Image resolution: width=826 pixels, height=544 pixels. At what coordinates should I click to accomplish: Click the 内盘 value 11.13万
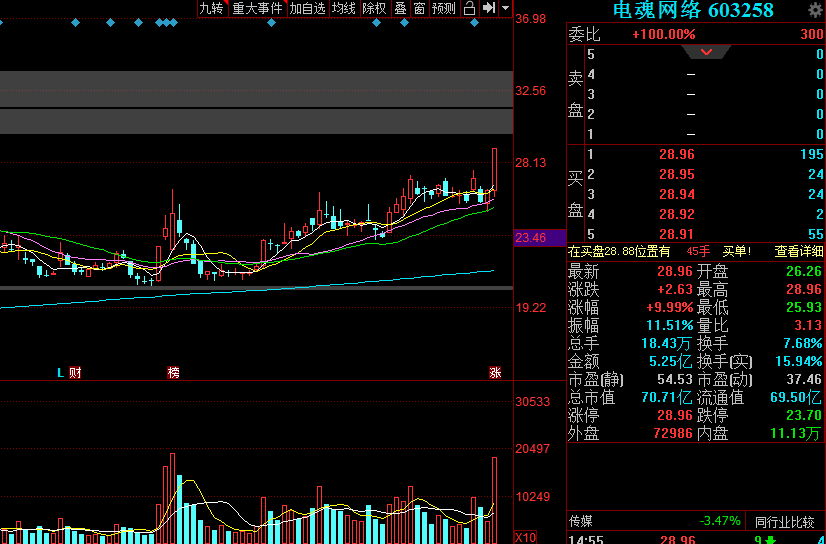click(x=795, y=433)
